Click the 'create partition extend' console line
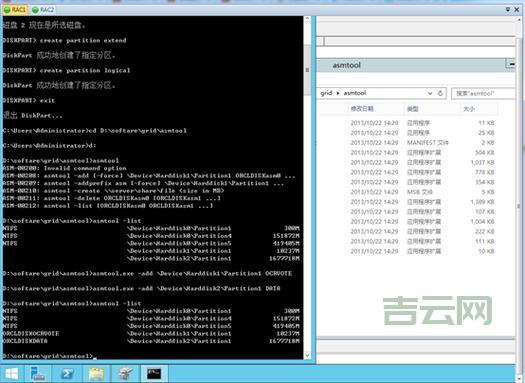The image size is (525, 383). tap(64, 41)
